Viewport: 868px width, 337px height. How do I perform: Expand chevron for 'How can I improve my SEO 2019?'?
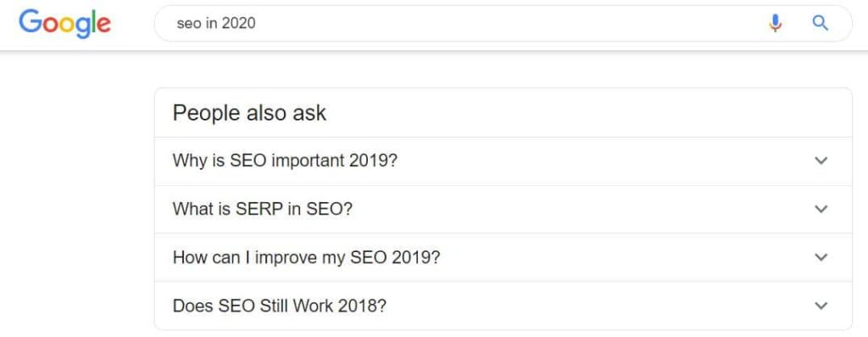[821, 257]
